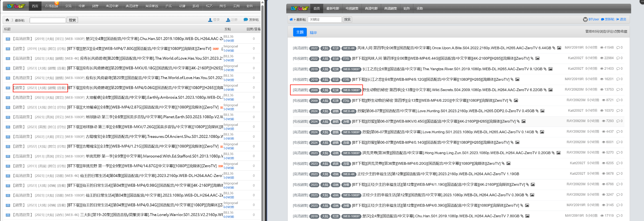
Task: Open 求助 in right window navigation
Action: click(x=420, y=9)
